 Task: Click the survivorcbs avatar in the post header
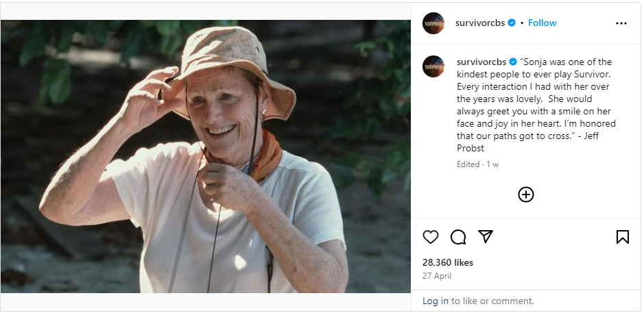click(433, 23)
